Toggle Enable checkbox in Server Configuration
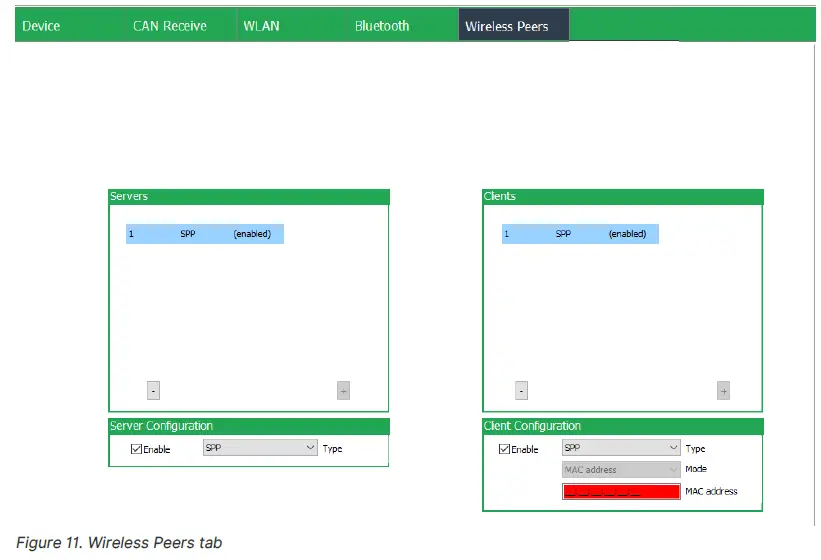 click(137, 449)
